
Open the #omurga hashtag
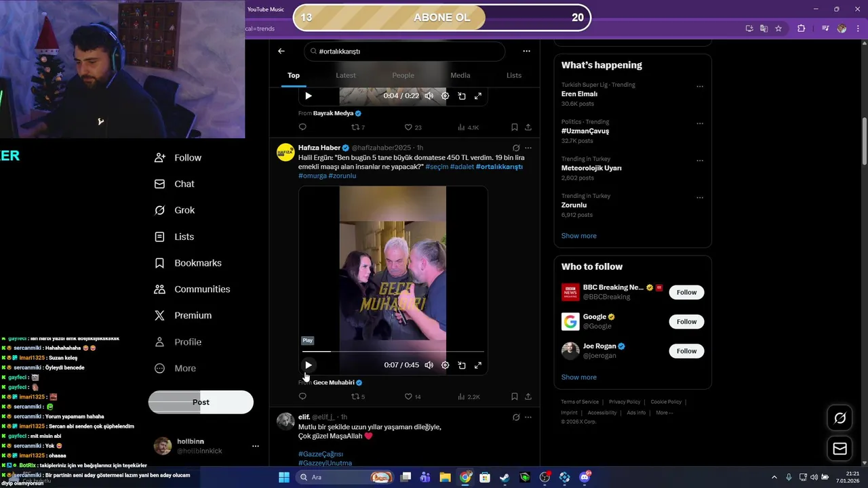(312, 176)
